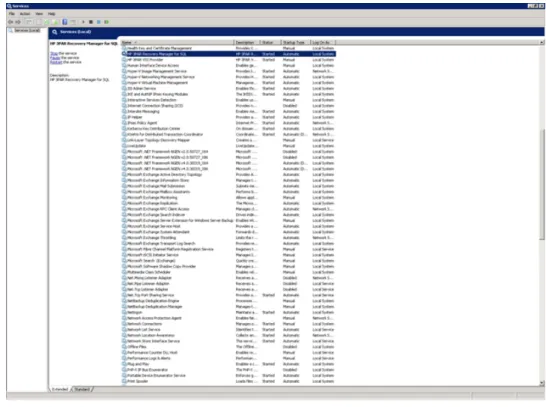The height and width of the screenshot is (407, 546).
Task: Select Microsoft Exchange Mail Submission row
Action: coord(228,186)
